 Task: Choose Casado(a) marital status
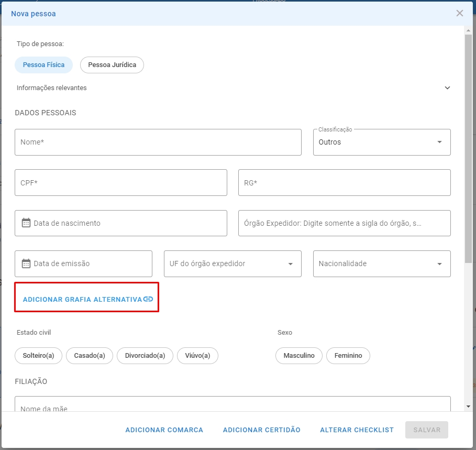(x=90, y=356)
